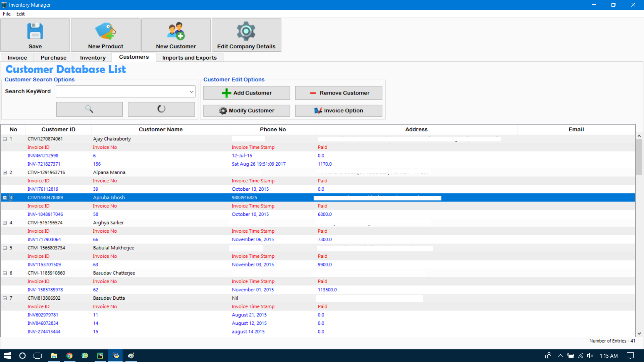Click the Remove Customer red minus button
Image resolution: width=644 pixels, height=362 pixels.
tap(338, 93)
